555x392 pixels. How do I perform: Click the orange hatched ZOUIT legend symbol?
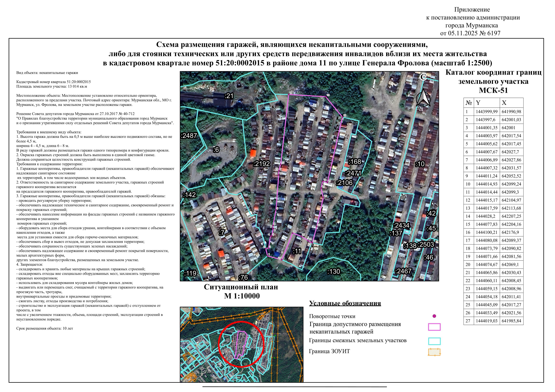(x=434, y=352)
